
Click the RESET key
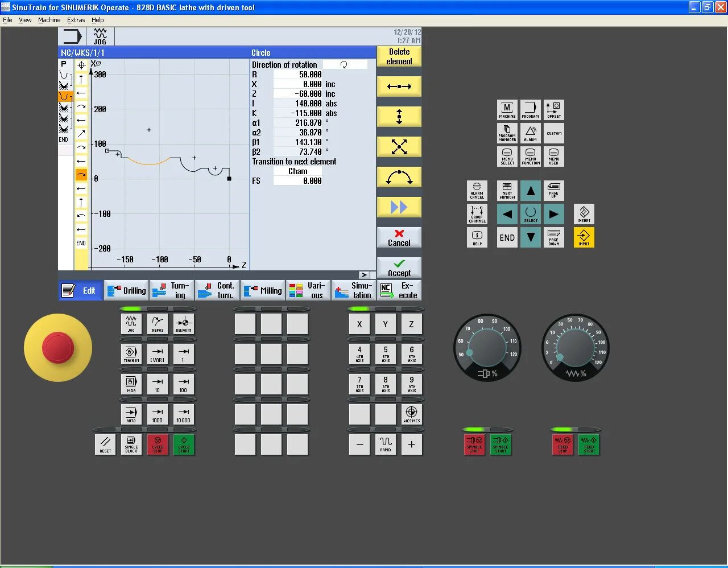[x=105, y=444]
